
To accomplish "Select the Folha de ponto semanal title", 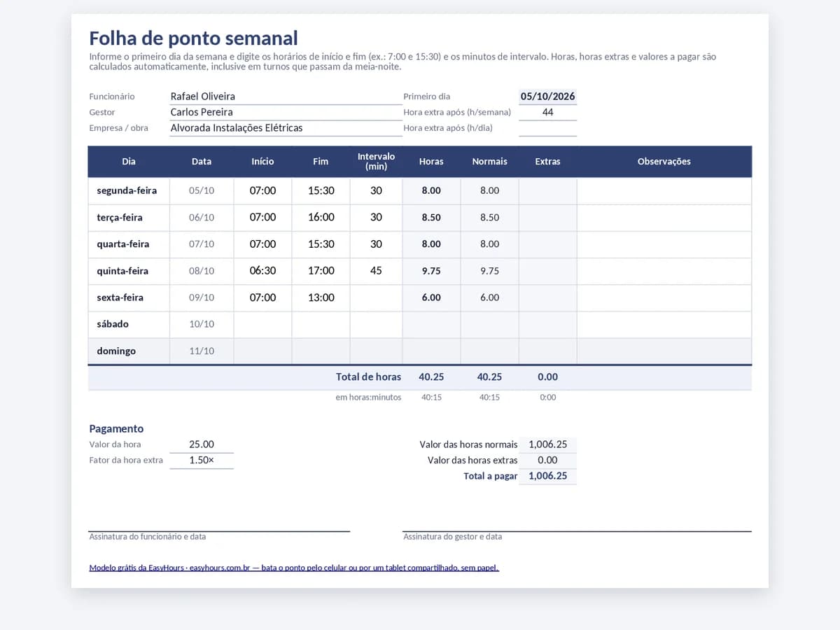I will (193, 38).
